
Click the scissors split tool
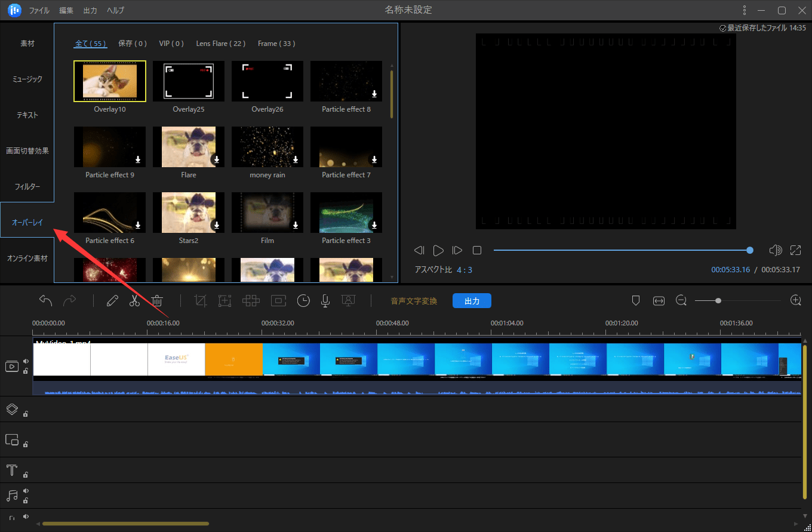coord(134,301)
